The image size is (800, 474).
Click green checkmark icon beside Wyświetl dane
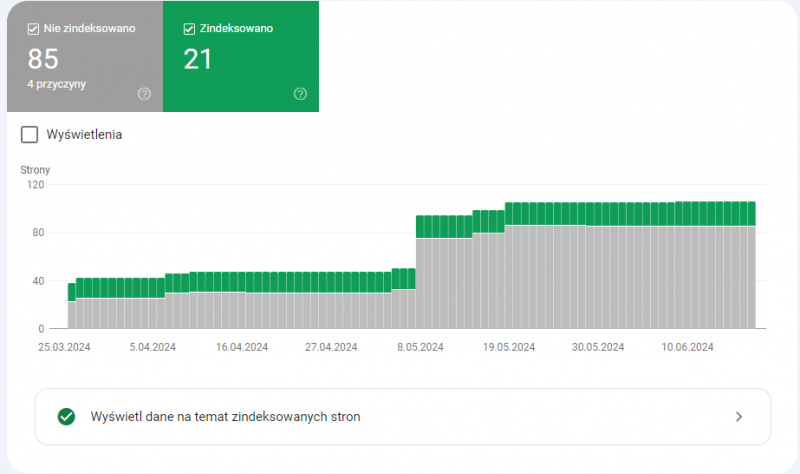(67, 417)
